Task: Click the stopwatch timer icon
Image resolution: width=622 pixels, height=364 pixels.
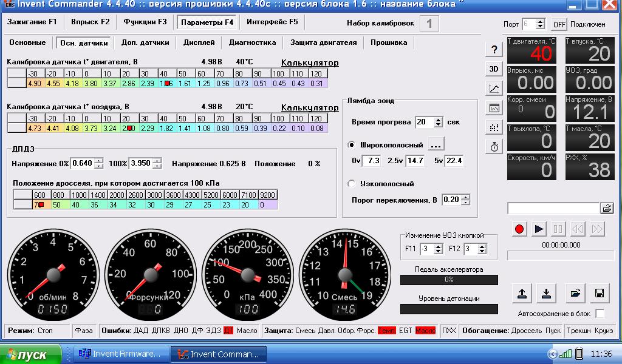Action: coord(494,147)
